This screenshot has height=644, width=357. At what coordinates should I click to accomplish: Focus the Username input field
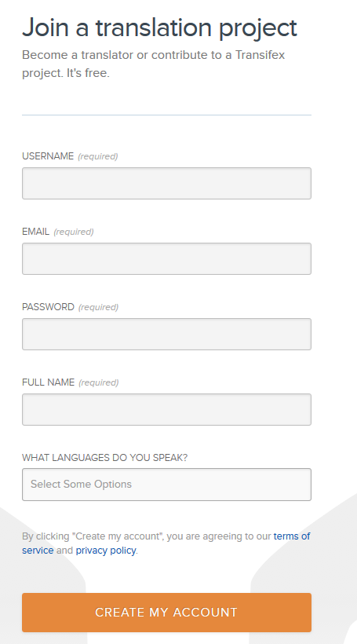coord(166,183)
